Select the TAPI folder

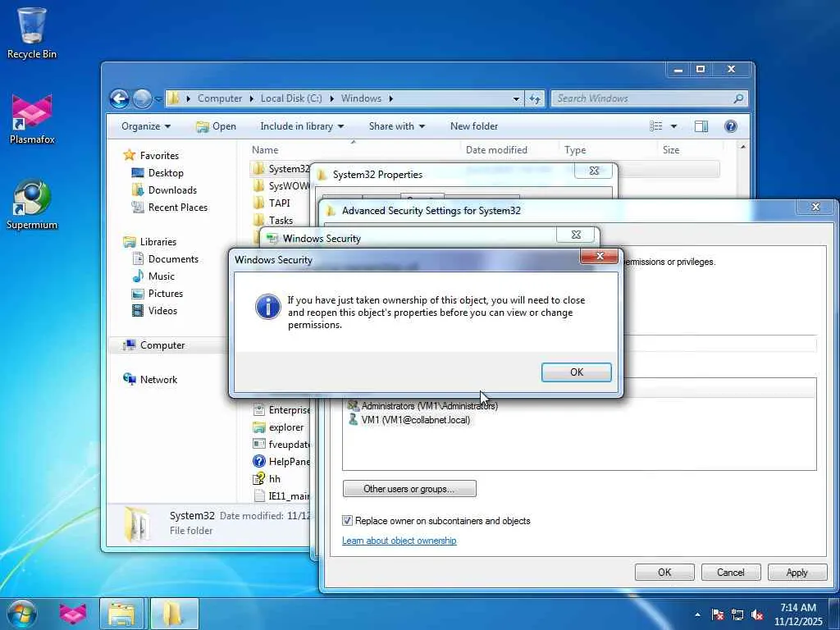(279, 203)
